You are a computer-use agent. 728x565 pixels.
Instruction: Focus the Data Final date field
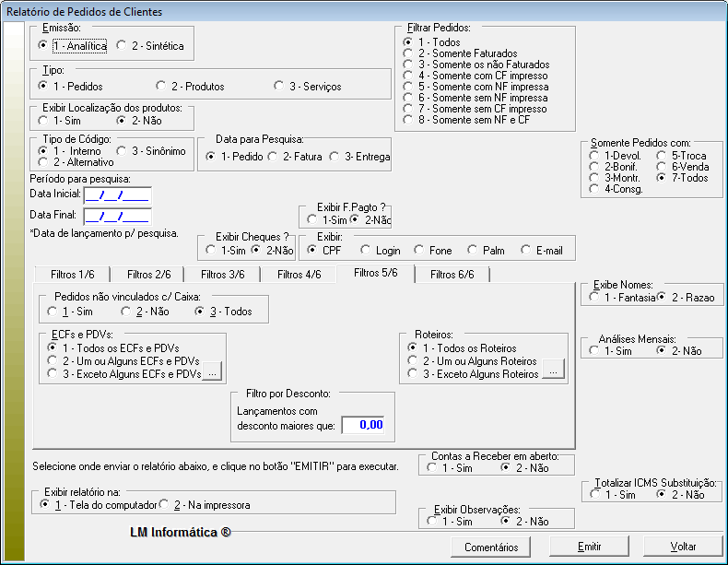(x=117, y=217)
